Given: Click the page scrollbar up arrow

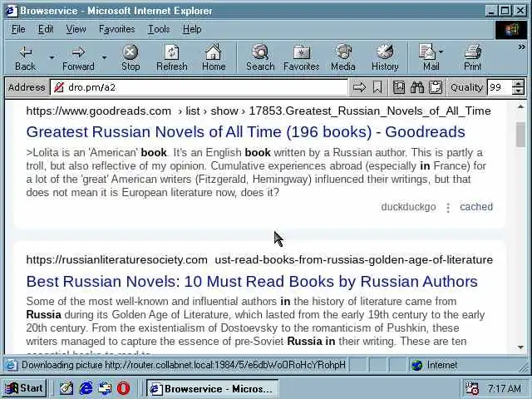Looking at the screenshot, I should 521,107.
